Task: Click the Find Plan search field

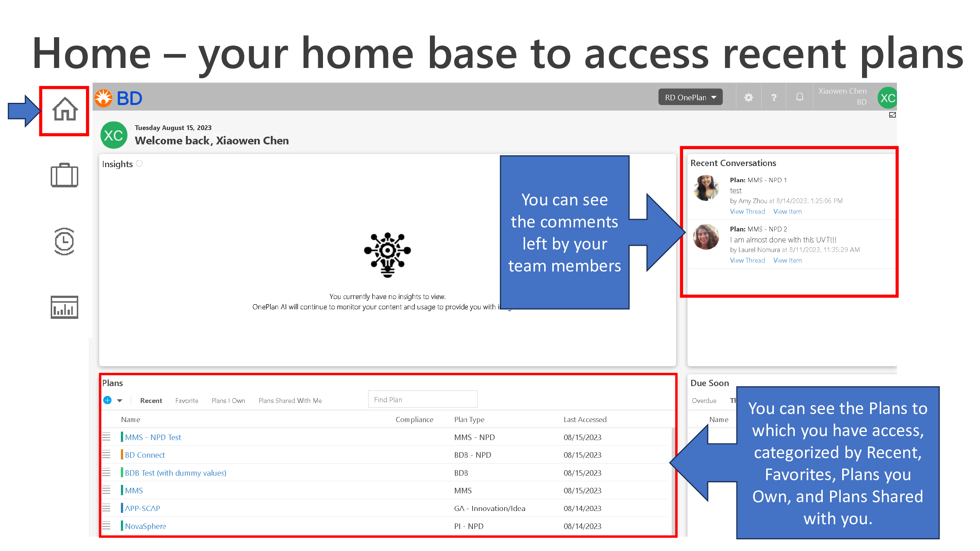Action: coord(423,399)
